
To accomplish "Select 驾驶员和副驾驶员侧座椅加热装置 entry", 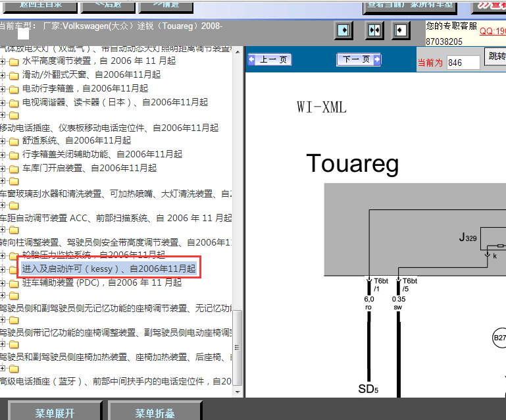I will click(116, 357).
